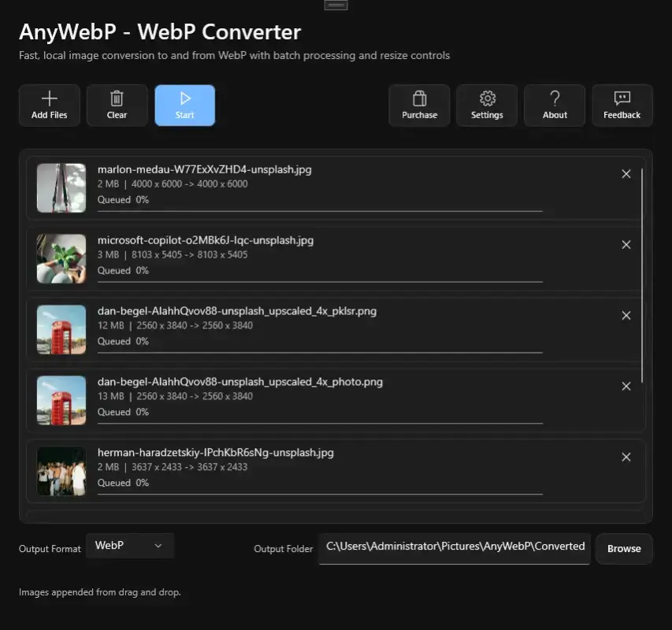Screen dimensions: 672x630
Task: Click the AnyWebP - WebP Converter title
Action: tap(160, 31)
